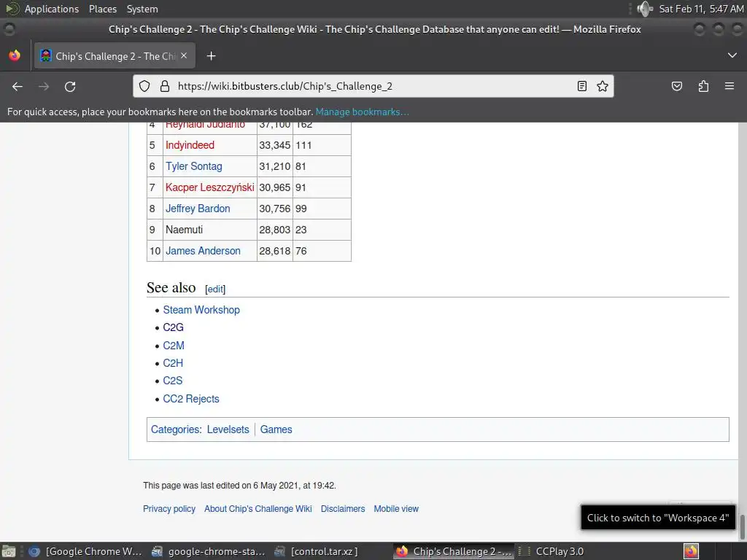Click the score 28,803 cell
This screenshot has height=560, width=747.
(275, 230)
